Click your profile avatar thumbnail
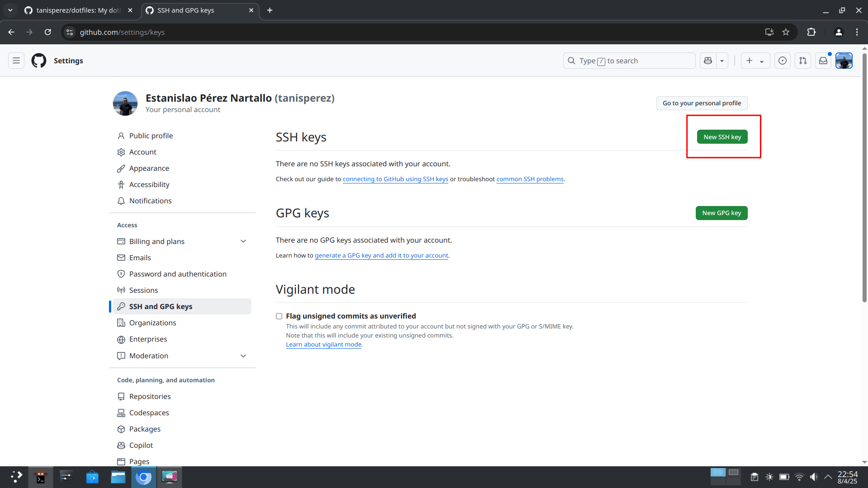This screenshot has height=488, width=868. click(x=844, y=60)
